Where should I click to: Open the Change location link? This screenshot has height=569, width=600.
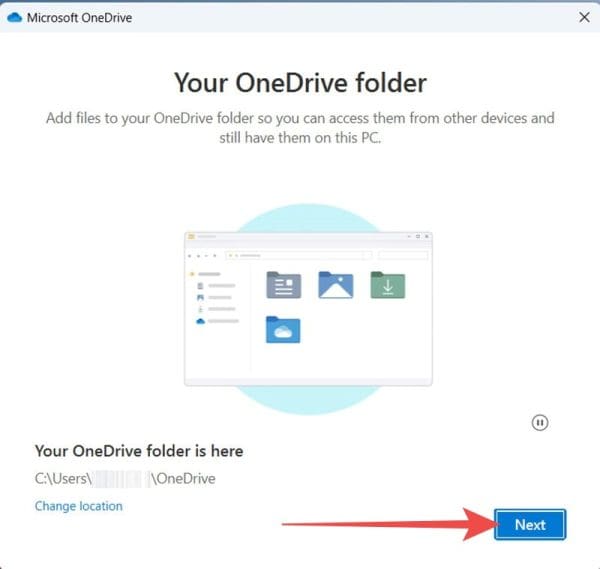(x=78, y=506)
